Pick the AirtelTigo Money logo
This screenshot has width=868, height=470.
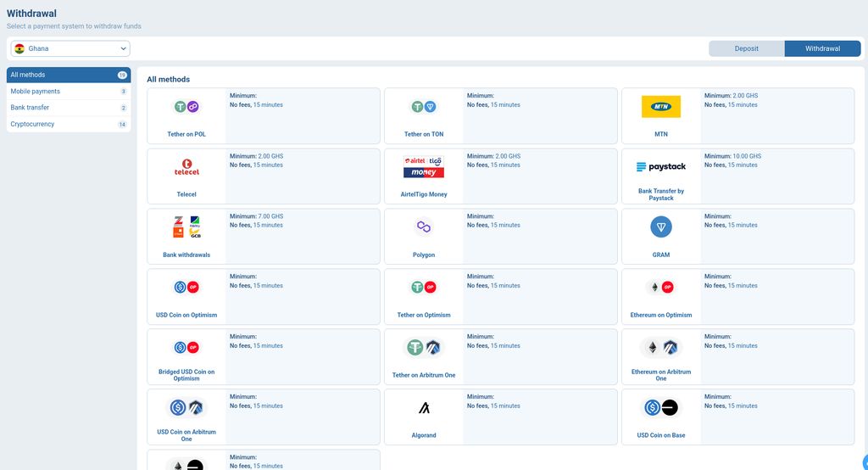coord(424,166)
